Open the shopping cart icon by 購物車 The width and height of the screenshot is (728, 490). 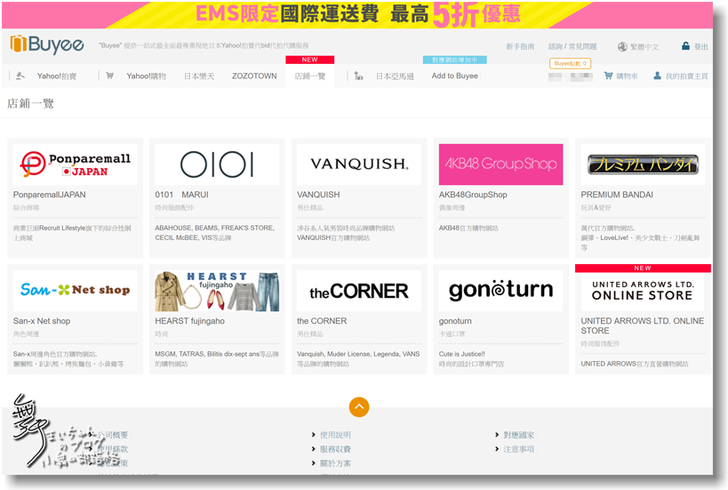(608, 75)
